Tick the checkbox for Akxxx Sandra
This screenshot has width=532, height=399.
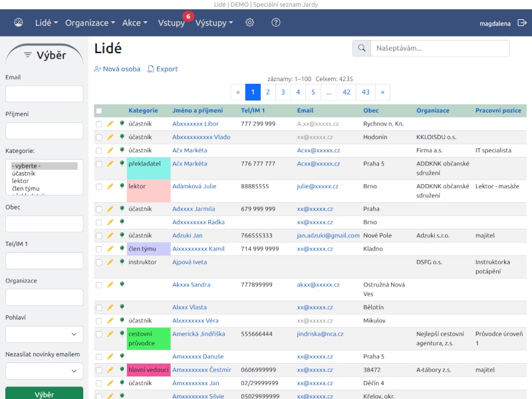point(98,285)
